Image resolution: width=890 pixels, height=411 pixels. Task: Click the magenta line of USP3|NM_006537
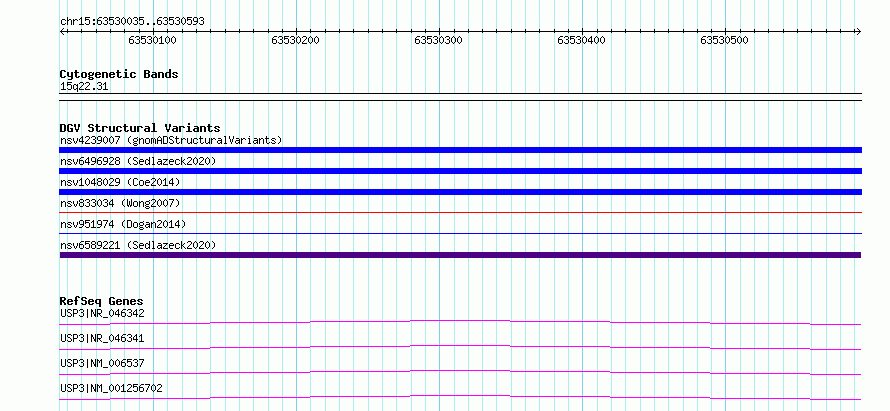[460, 372]
